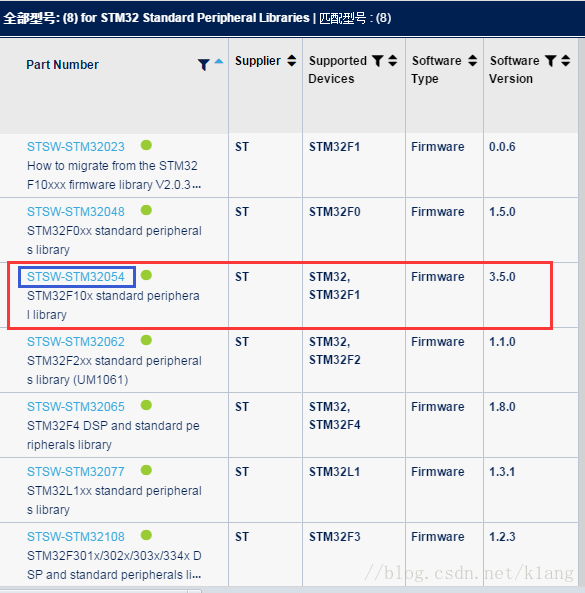Click the STM32L1 supported device cell
The height and width of the screenshot is (593, 585).
pos(335,472)
